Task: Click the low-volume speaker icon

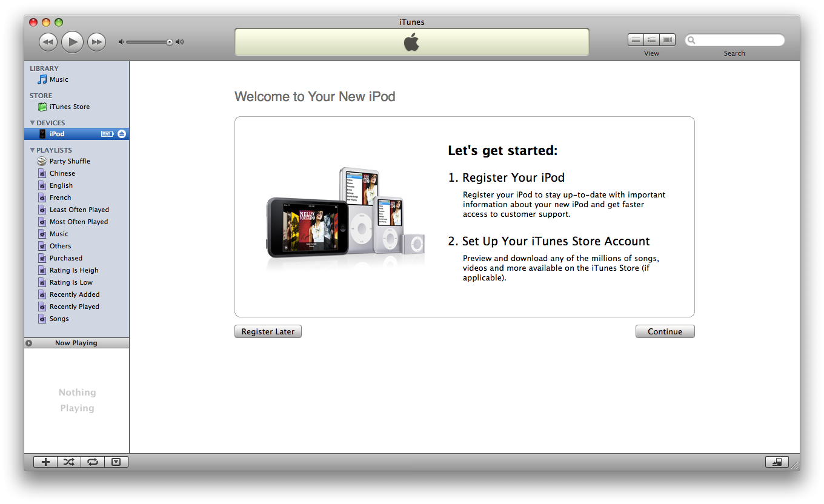Action: click(x=121, y=42)
